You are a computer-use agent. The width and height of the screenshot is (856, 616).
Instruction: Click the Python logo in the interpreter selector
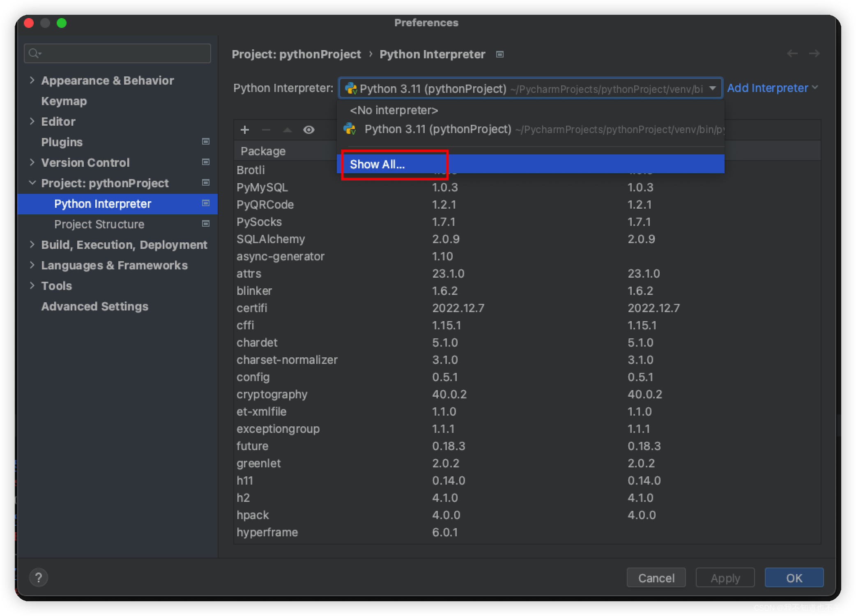pos(351,88)
